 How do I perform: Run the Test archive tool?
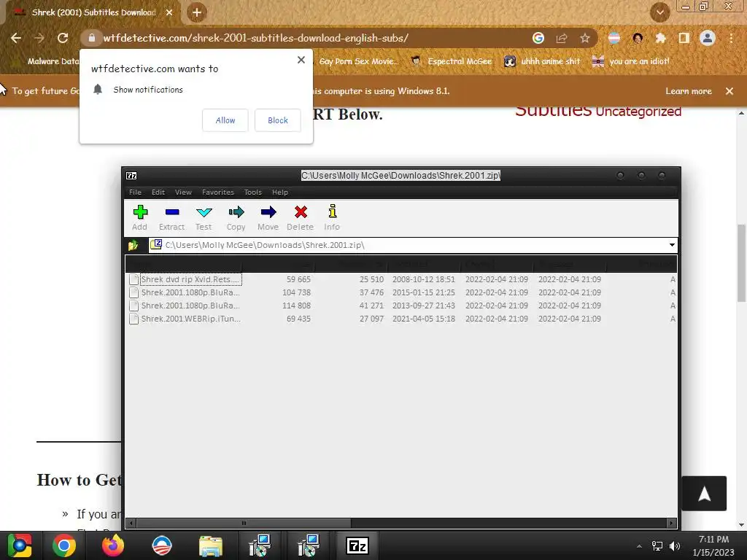(204, 217)
